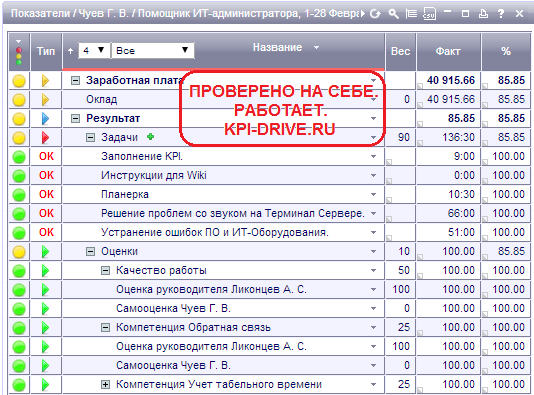
Task: Open row menu arrow for Планерка
Action: tap(374, 194)
